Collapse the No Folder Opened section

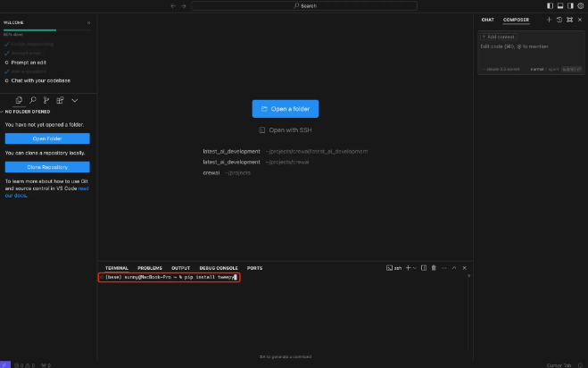coord(4,112)
